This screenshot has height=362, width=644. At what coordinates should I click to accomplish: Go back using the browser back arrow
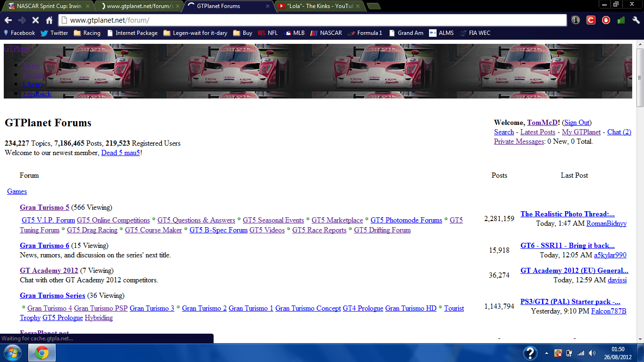(8, 20)
